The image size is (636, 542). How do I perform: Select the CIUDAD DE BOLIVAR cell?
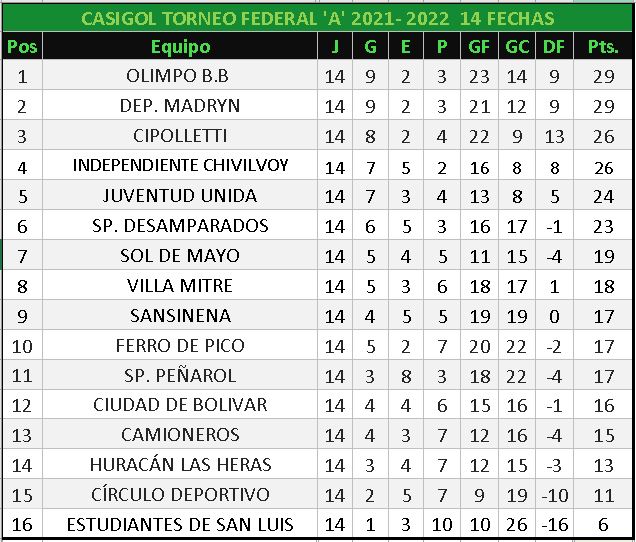(180, 405)
